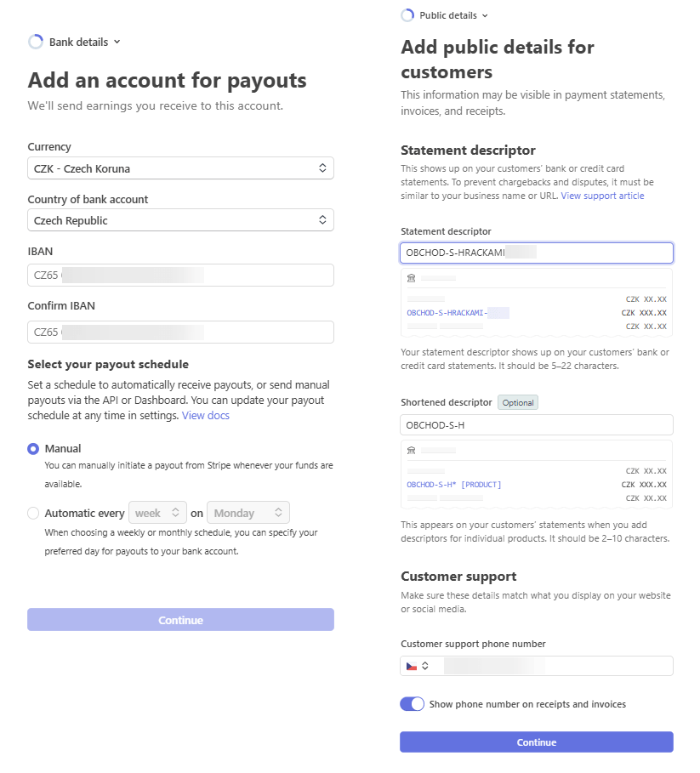The image size is (700, 773).
Task: Select the Automatic every payout option
Action: tap(33, 513)
